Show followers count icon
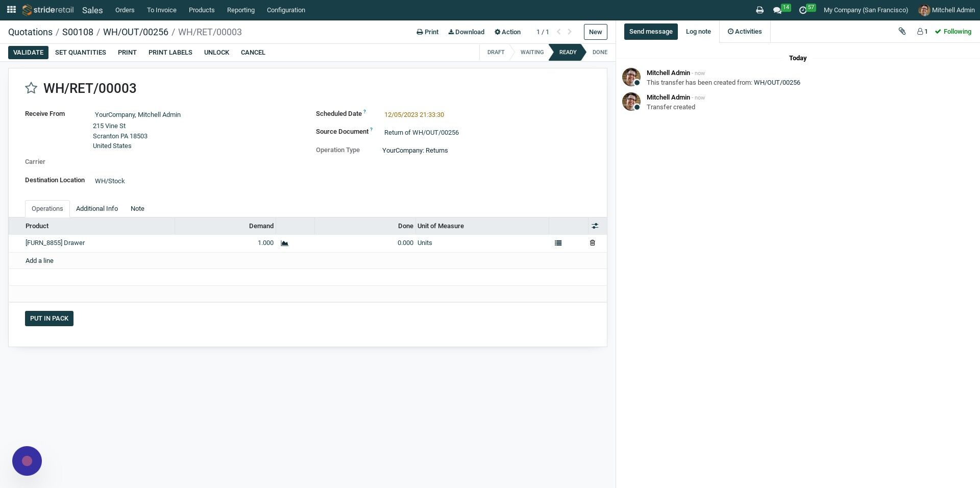Screen dimensions: 980x488 (922, 32)
